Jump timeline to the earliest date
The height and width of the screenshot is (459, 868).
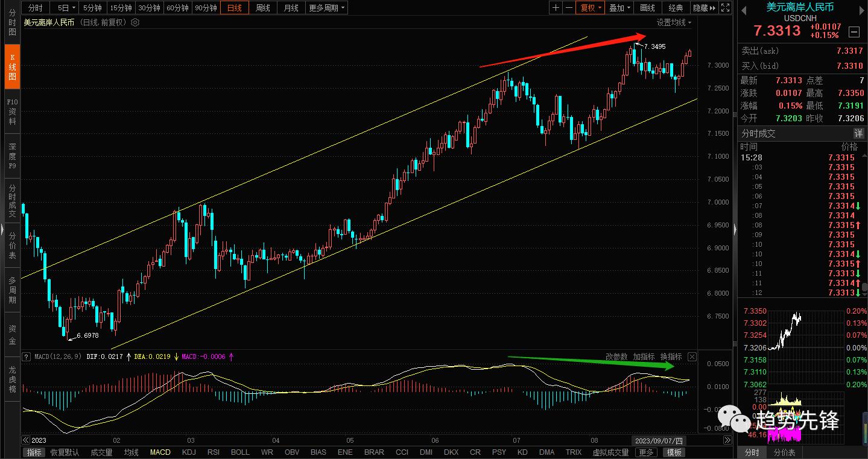pyautogui.click(x=26, y=440)
